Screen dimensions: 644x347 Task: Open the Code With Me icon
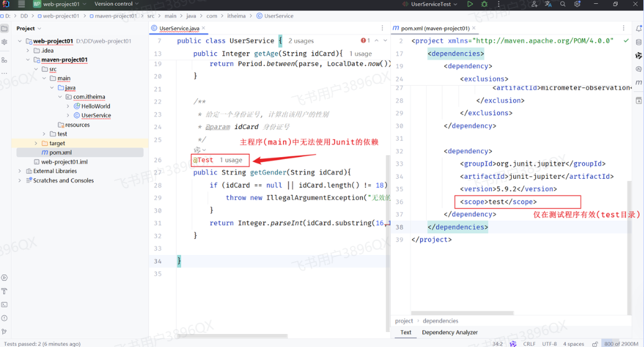coord(534,4)
